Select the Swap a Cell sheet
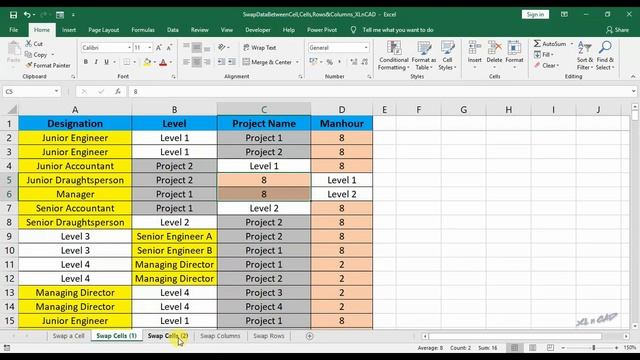This screenshot has width=640, height=360. click(69, 336)
